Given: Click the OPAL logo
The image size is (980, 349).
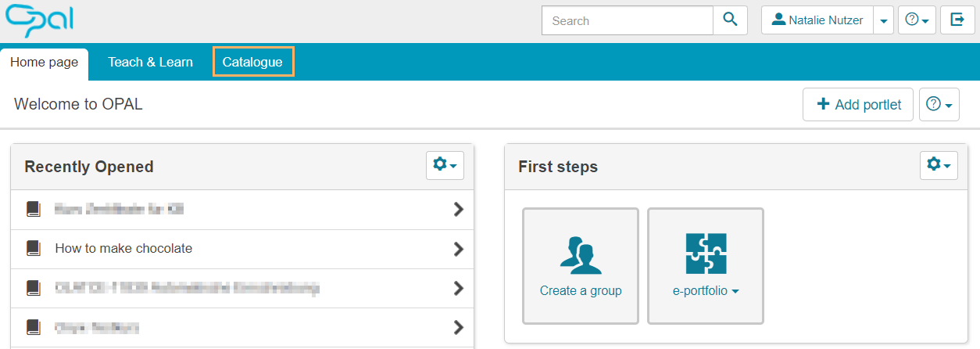Looking at the screenshot, I should 39,20.
